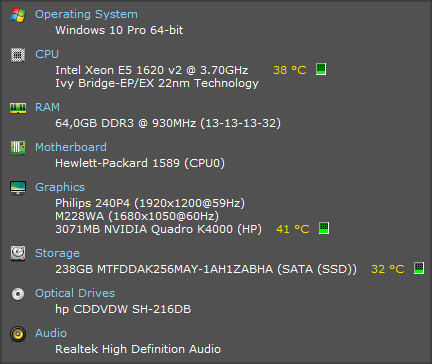Click the disc Optical Drives icon
Screen dimensions: 432x364
click(x=18, y=294)
